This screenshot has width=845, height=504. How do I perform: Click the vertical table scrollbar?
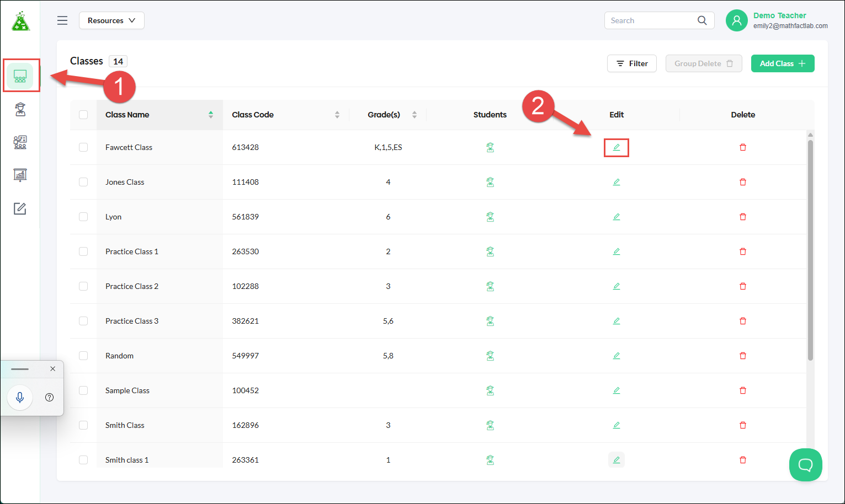coord(810,250)
